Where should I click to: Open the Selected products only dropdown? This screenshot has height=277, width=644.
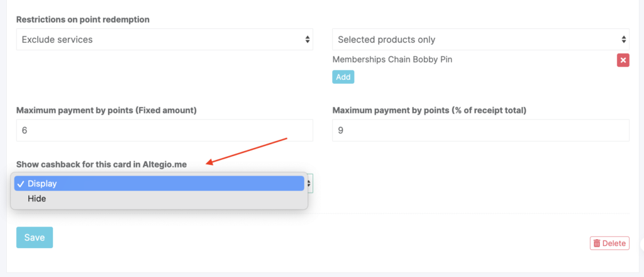tap(480, 40)
